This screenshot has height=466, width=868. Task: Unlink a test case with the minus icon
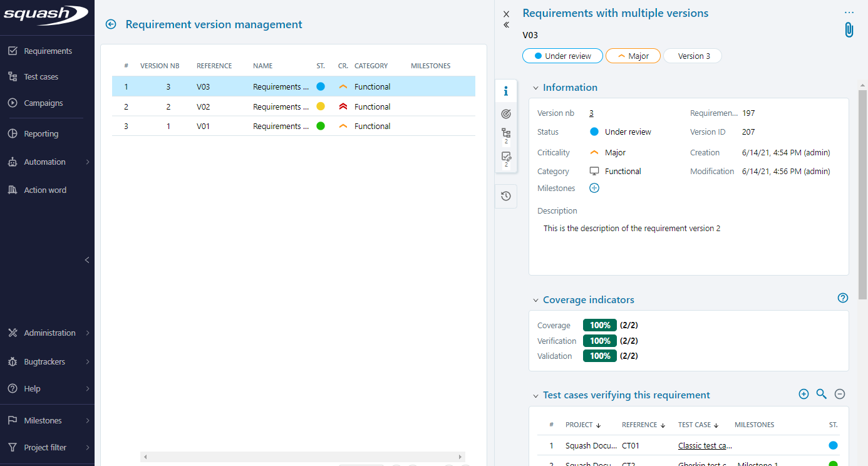(840, 394)
